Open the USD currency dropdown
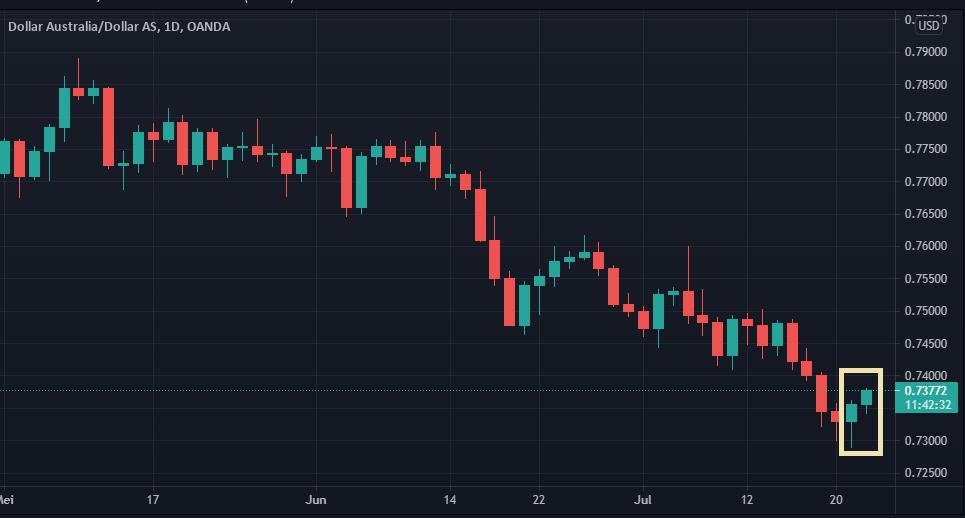This screenshot has width=965, height=518. pyautogui.click(x=929, y=25)
